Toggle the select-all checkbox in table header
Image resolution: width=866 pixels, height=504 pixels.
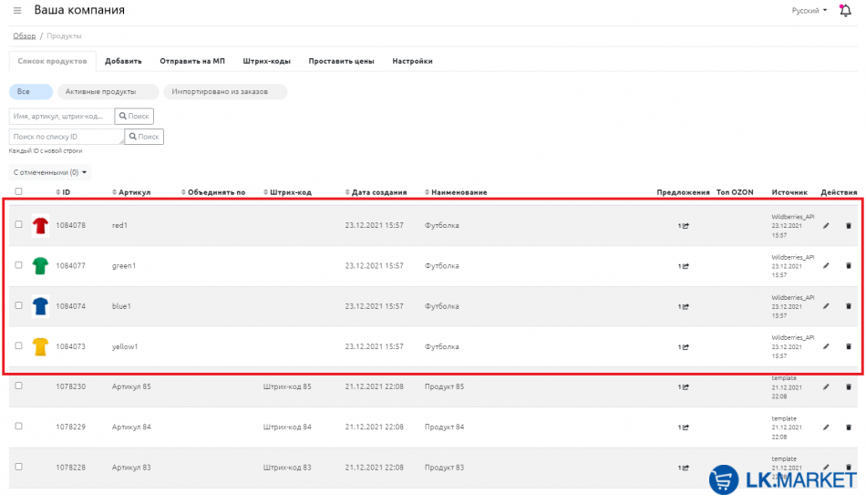tap(18, 191)
